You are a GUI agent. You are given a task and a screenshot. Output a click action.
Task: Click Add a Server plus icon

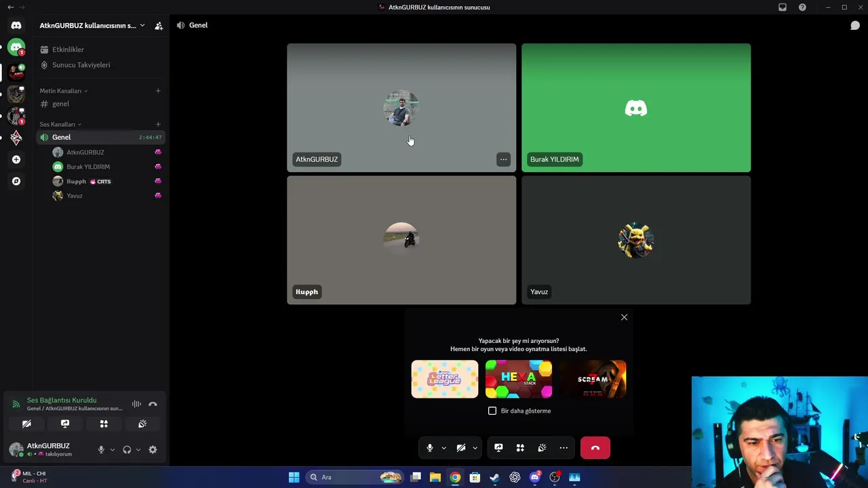point(16,159)
